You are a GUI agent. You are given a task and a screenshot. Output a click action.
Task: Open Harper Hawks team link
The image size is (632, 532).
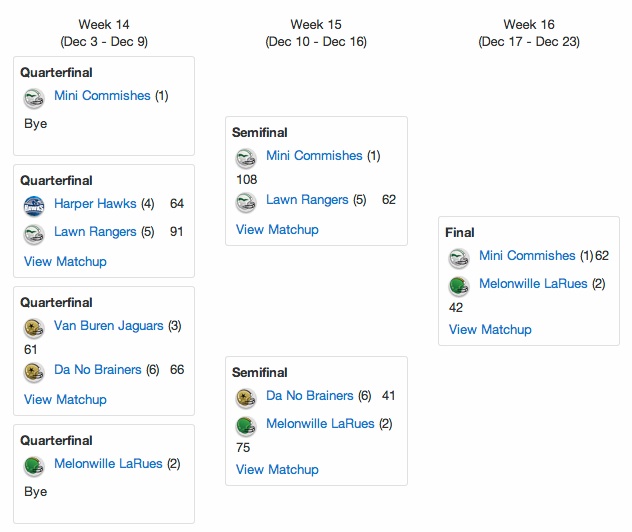tap(95, 204)
